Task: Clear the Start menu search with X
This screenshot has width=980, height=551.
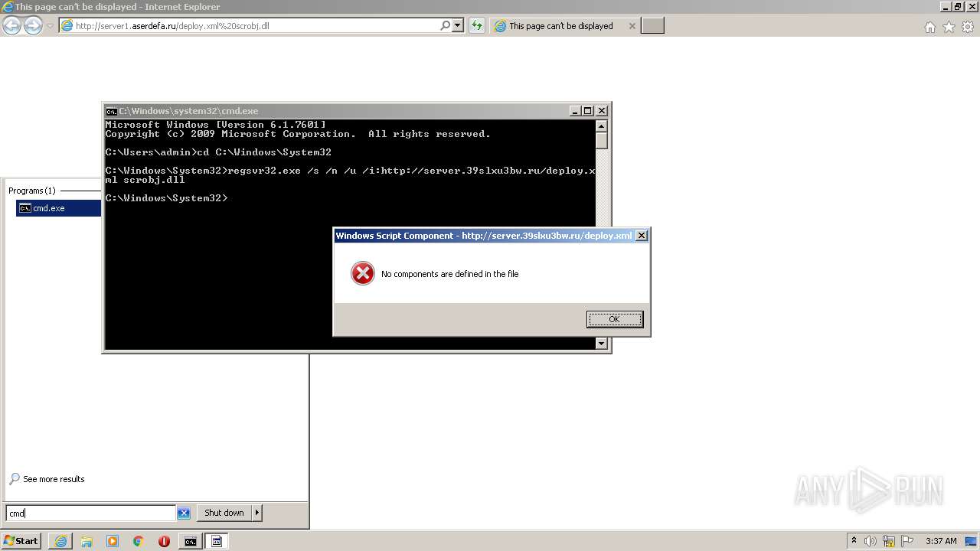Action: pos(184,513)
